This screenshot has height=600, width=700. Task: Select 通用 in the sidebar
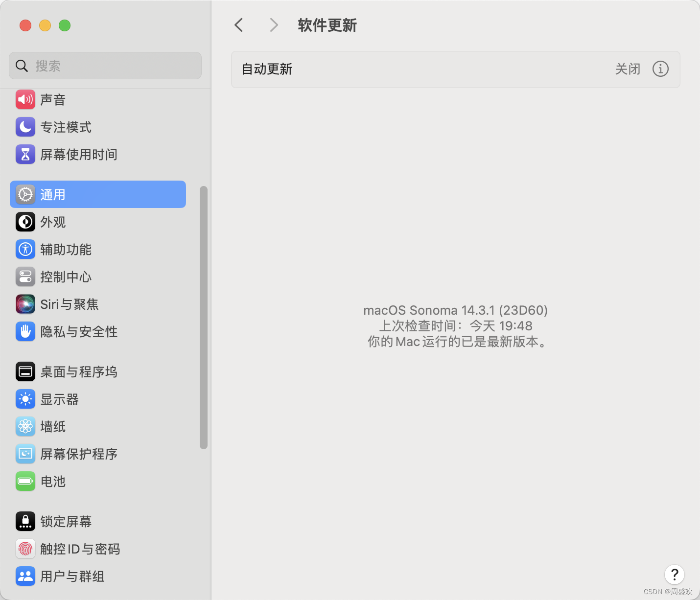tap(98, 194)
